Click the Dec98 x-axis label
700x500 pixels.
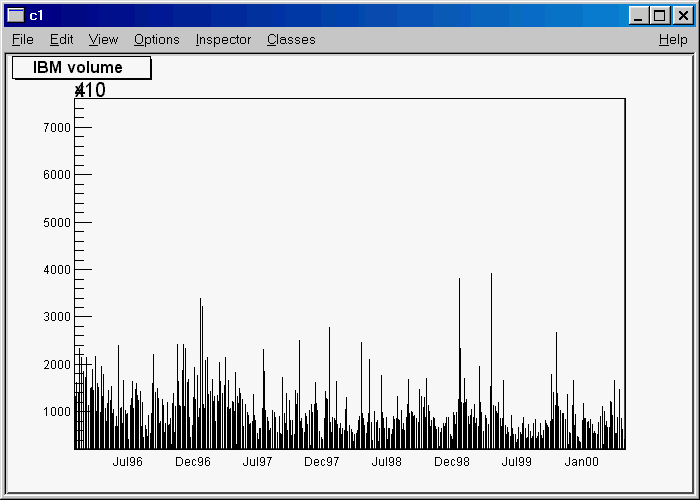click(x=452, y=462)
